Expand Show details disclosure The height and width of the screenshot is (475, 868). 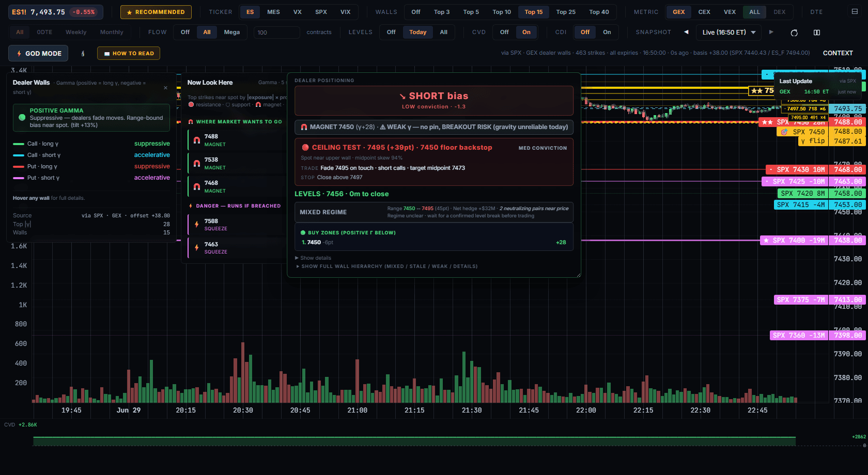[x=313, y=258]
